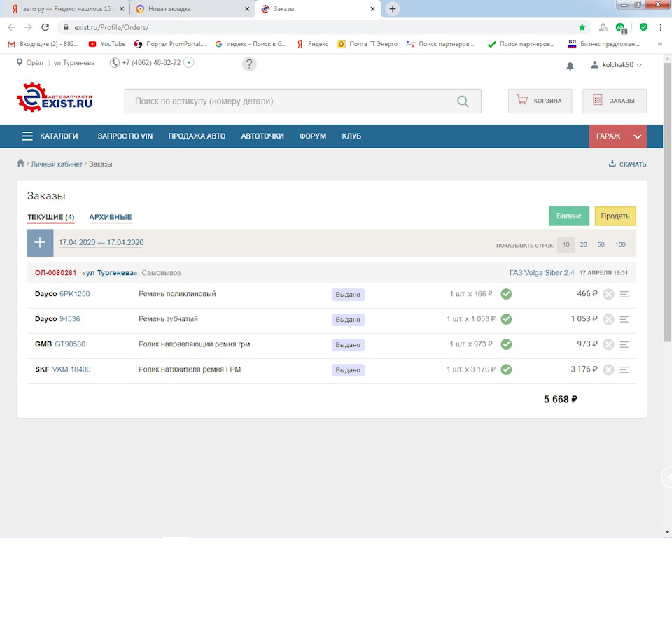Open the ГАЗ Volga Siber 2.4 link
The image size is (672, 634).
[542, 273]
